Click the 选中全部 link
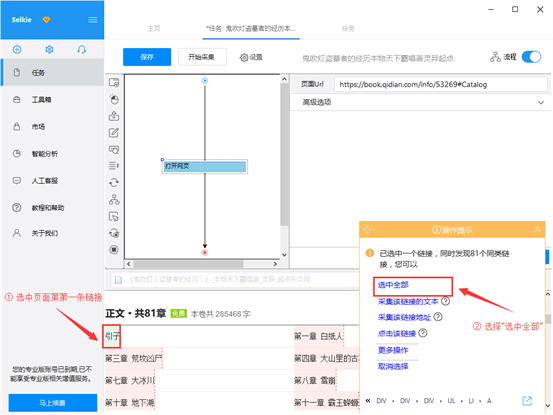This screenshot has height=415, width=553. (x=393, y=285)
